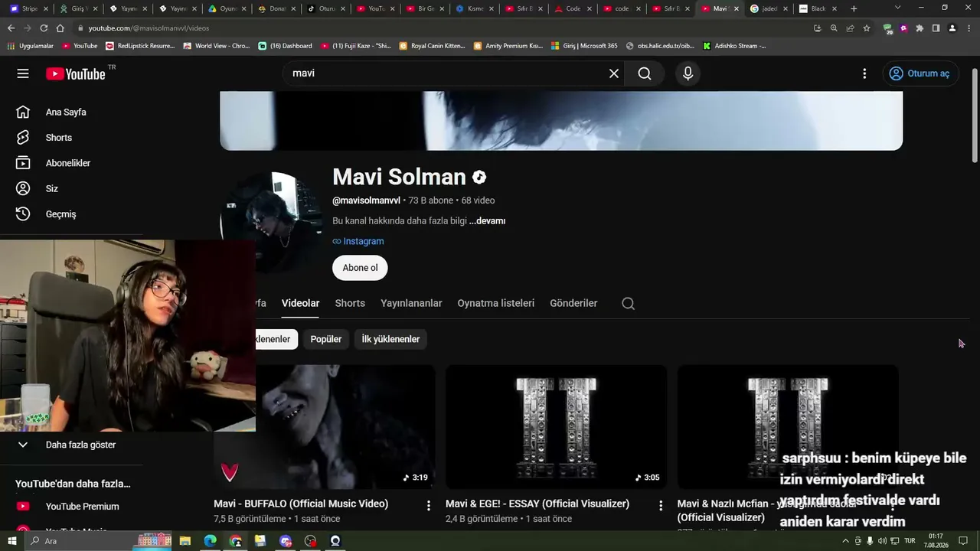Open the Extensions puzzle icon
Image resolution: width=980 pixels, height=551 pixels.
tap(920, 28)
